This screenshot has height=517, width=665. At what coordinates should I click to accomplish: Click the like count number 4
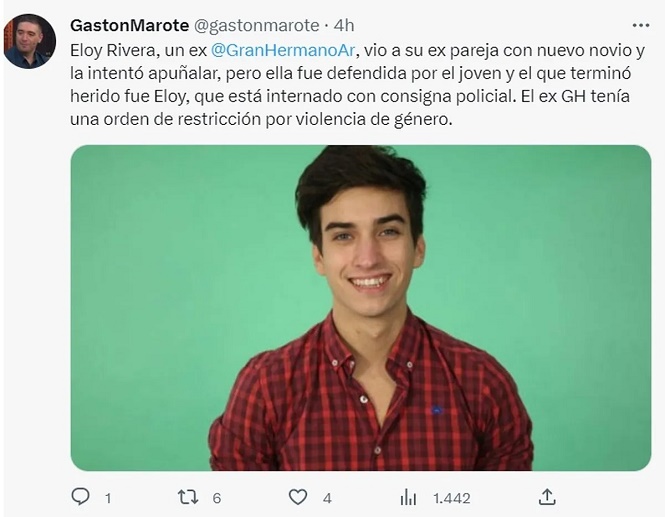(x=327, y=498)
